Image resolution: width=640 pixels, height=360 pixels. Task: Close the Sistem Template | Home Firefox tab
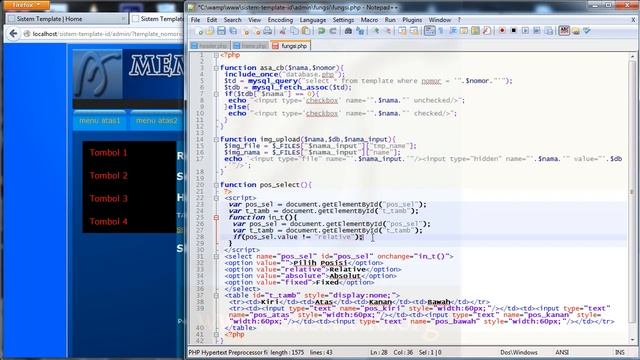pyautogui.click(x=123, y=19)
